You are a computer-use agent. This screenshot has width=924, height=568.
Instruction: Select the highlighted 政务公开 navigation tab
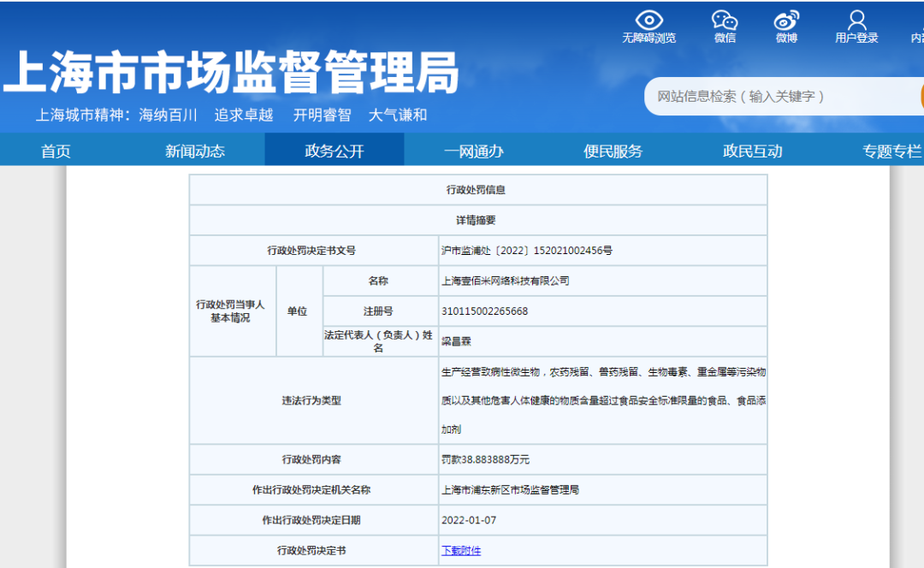click(x=335, y=150)
